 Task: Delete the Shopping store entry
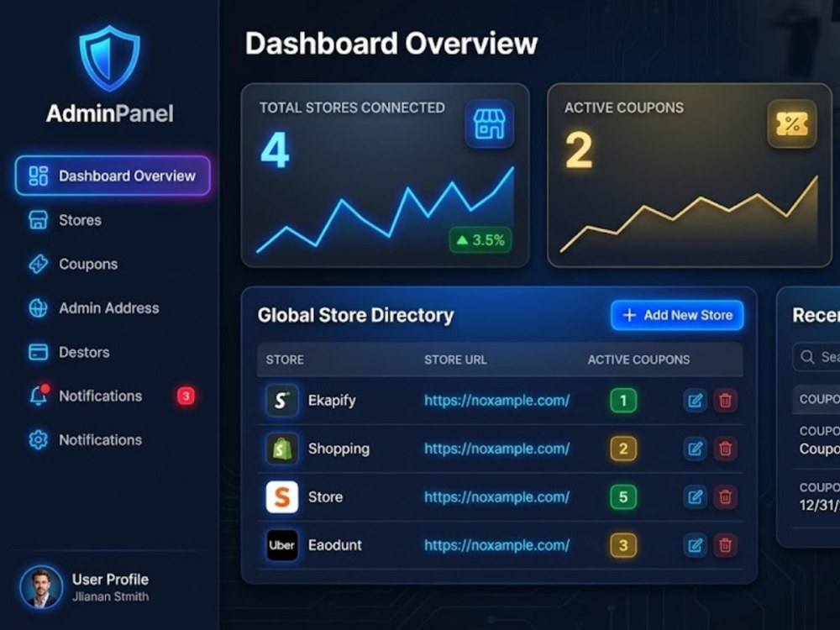[x=726, y=449]
